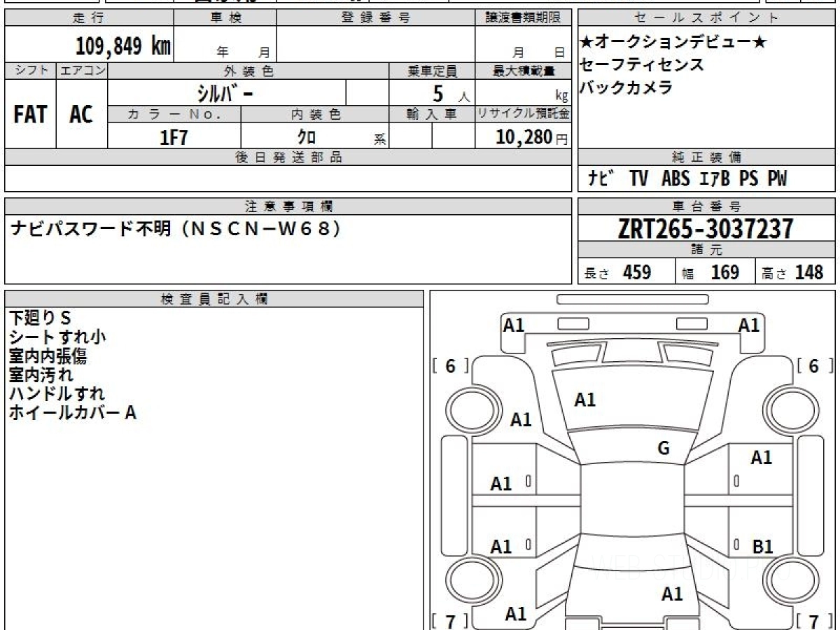Select the color code 1F7
This screenshot has height=630, width=840.
(x=174, y=137)
